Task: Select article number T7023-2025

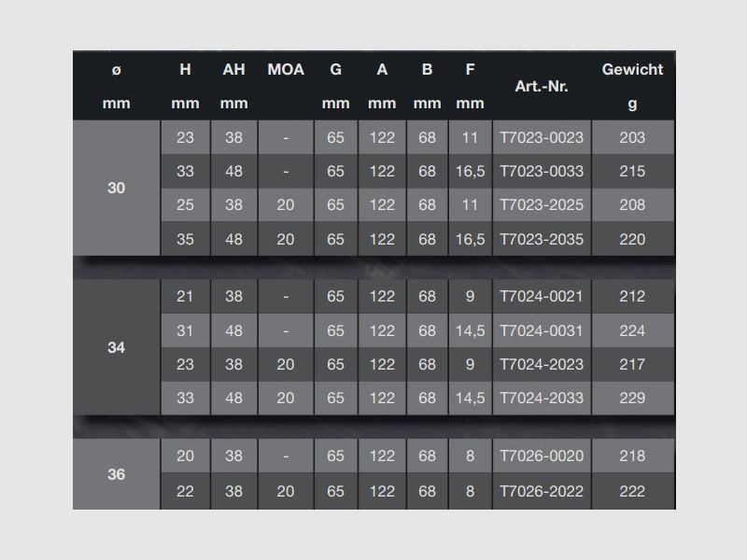Action: (x=542, y=204)
